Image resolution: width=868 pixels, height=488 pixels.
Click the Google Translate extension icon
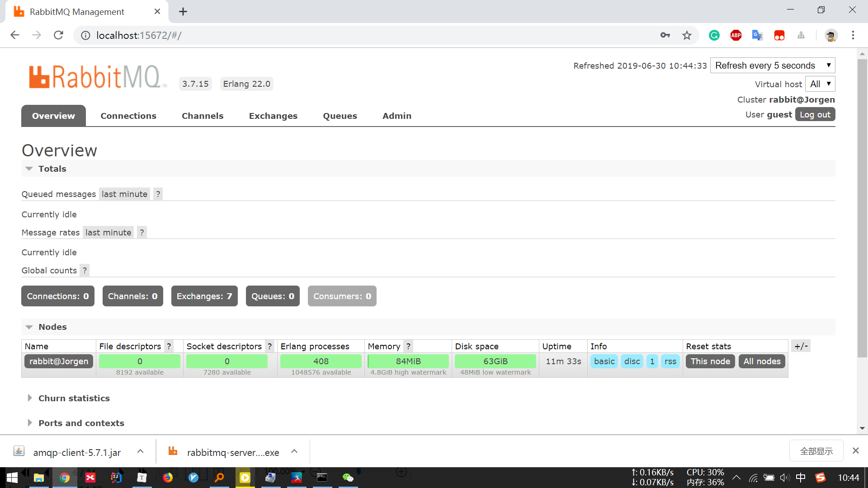[x=757, y=35]
